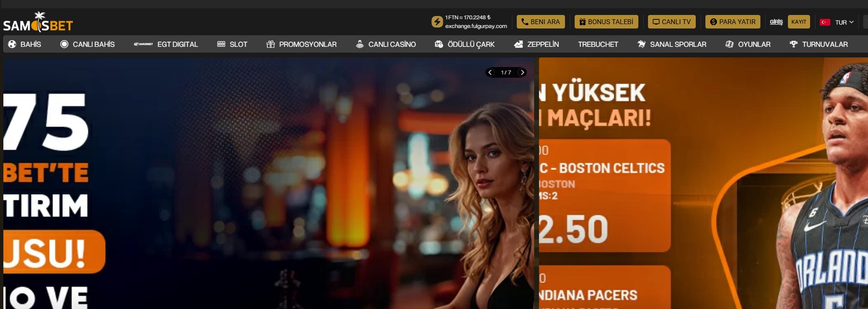Open the Canlı Casino menu
The width and height of the screenshot is (868, 309).
(x=386, y=44)
